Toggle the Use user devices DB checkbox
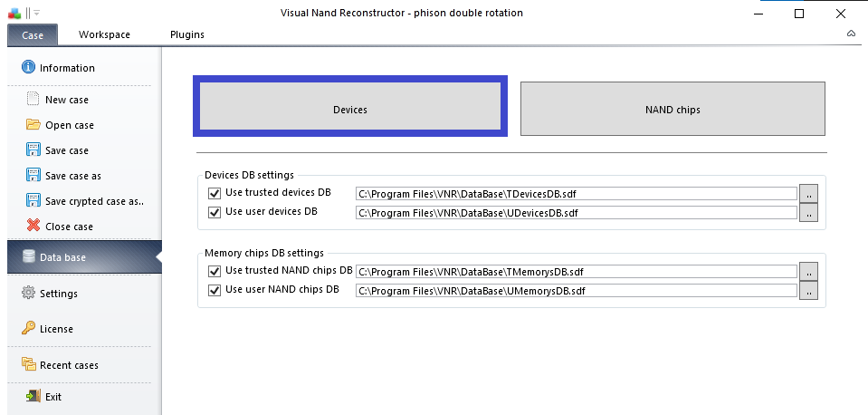 click(x=215, y=212)
